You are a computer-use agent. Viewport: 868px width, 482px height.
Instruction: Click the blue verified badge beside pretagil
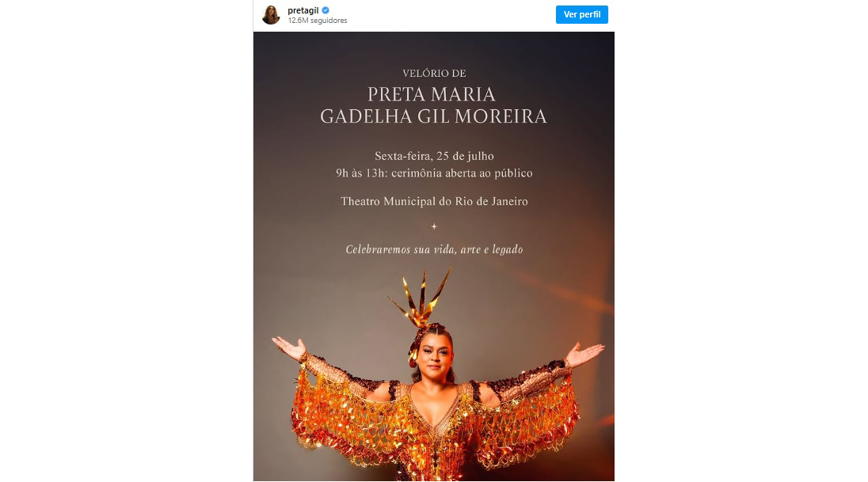[325, 10]
